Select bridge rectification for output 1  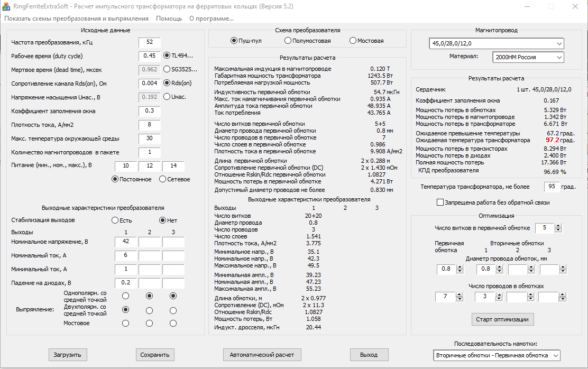[x=126, y=323]
